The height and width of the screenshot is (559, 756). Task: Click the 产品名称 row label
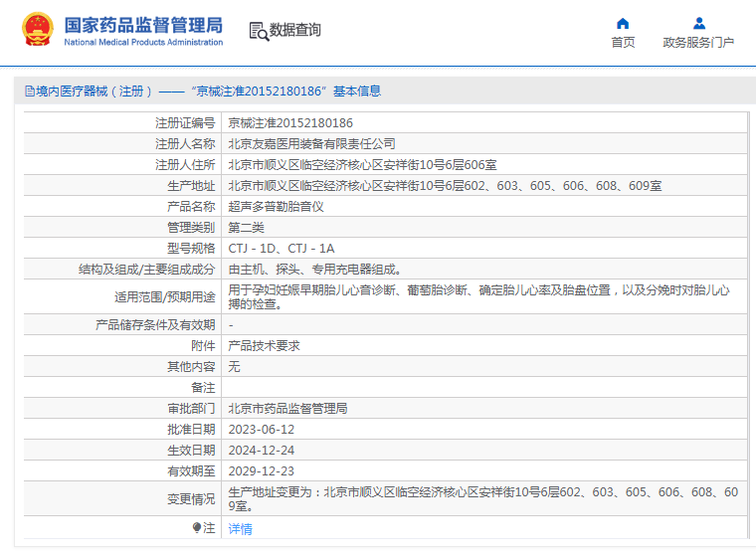pyautogui.click(x=191, y=207)
